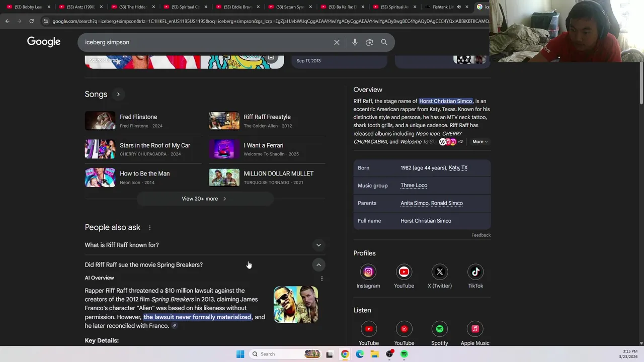Image resolution: width=644 pixels, height=362 pixels.
Task: Open the song Fred Flintstone
Action: point(138,117)
